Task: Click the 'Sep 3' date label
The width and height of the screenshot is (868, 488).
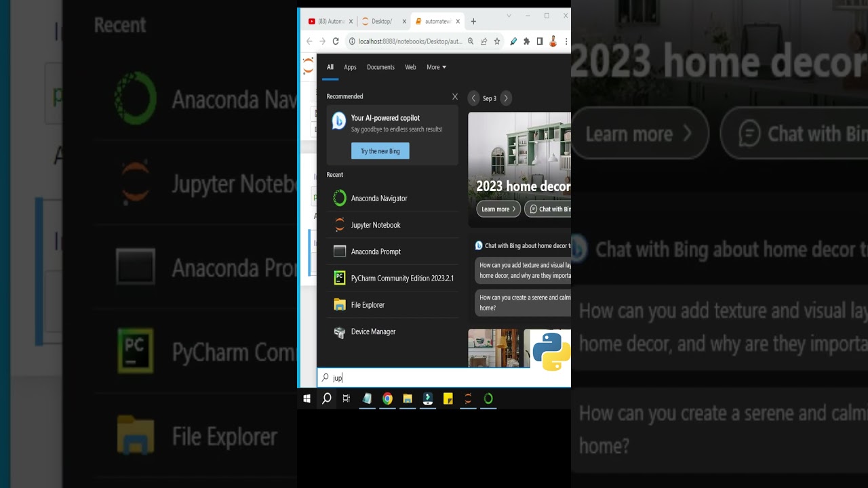Action: pos(490,98)
